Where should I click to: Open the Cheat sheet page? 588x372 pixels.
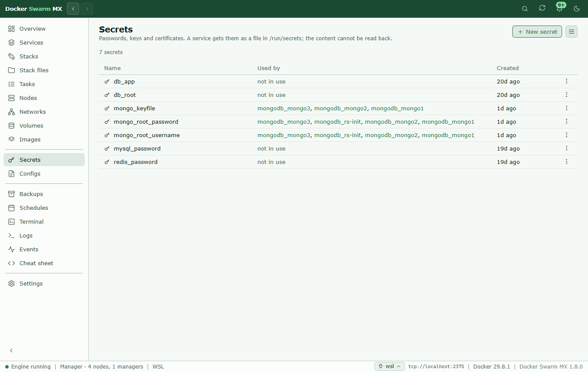click(44, 263)
